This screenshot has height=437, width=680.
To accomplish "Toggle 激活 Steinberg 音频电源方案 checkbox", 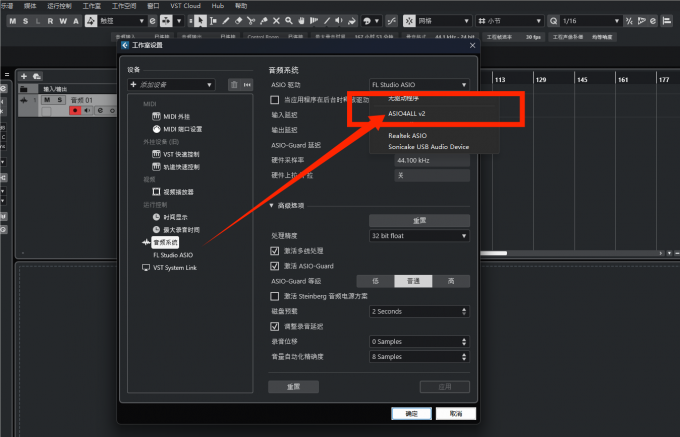I will [275, 296].
